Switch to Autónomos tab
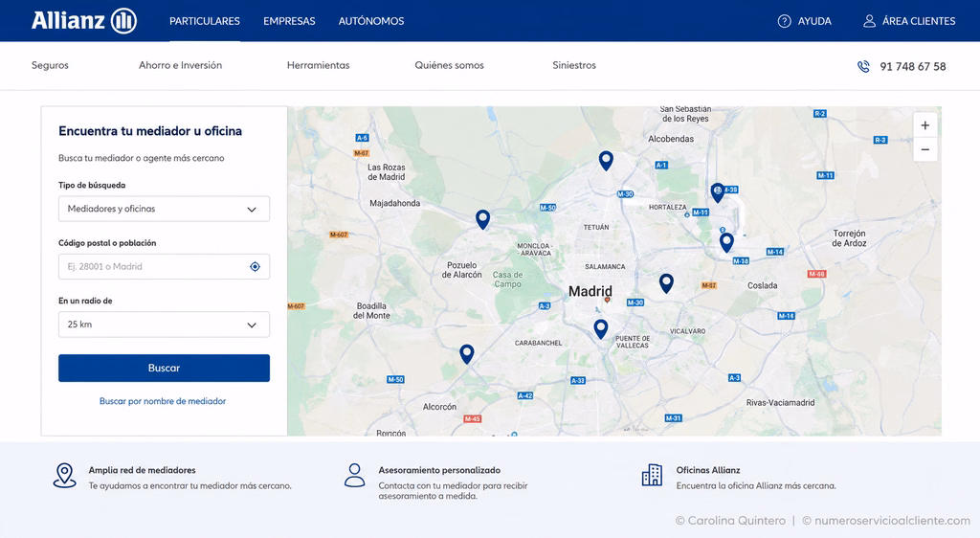The image size is (980, 538). 371,21
